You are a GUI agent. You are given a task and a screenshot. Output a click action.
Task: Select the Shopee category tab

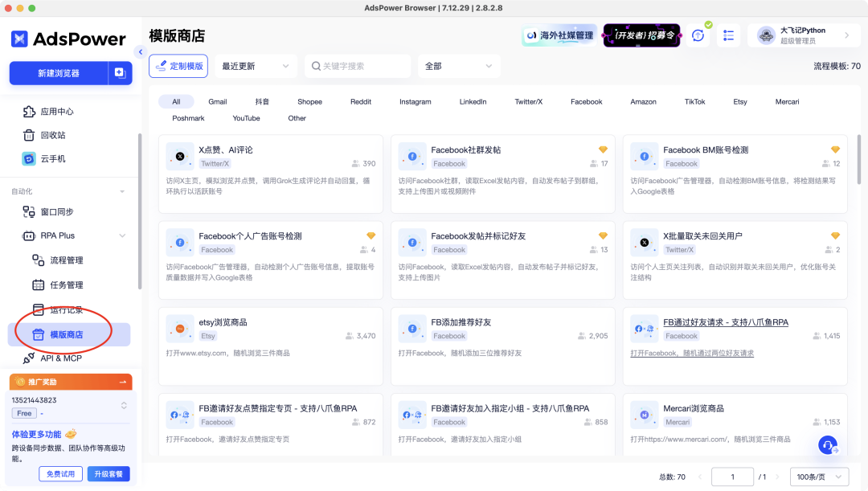coord(309,102)
